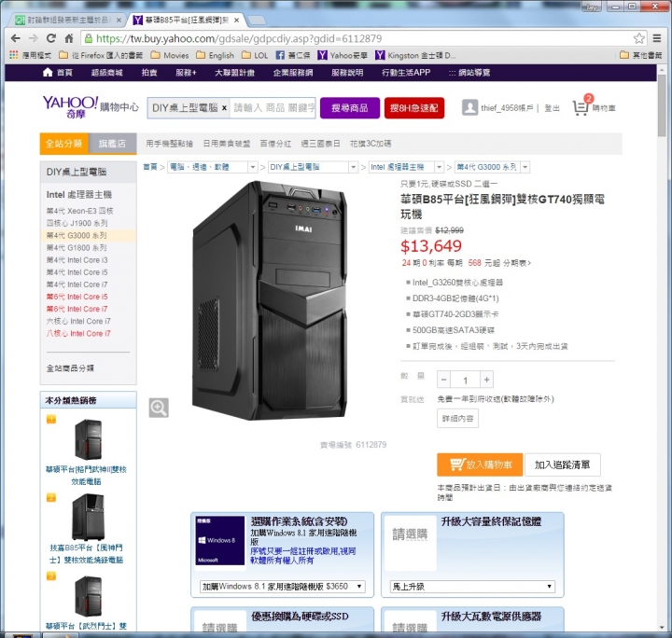Open 拍賣 in the purple navbar
This screenshot has width=672, height=638.
[149, 73]
